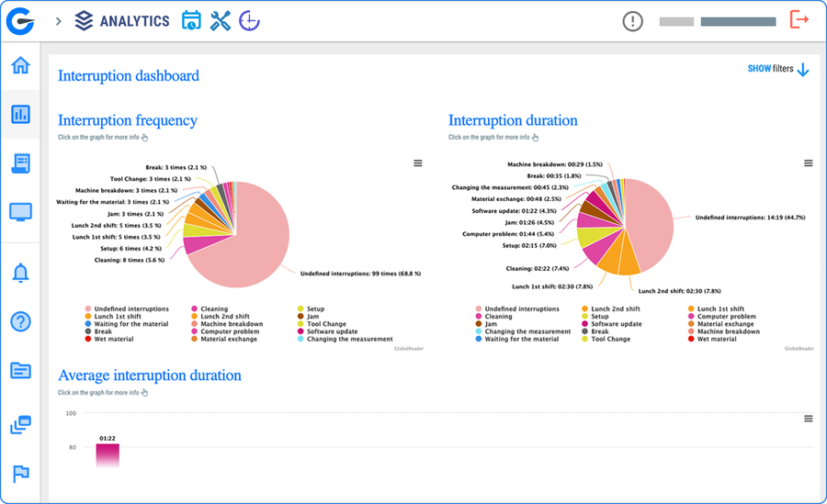Viewport: 827px width, 504px height.
Task: Open the monitor display sidebar icon
Action: [20, 212]
